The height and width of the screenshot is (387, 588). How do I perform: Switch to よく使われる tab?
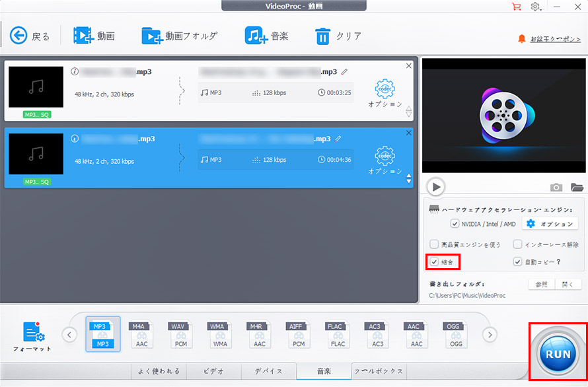(159, 371)
